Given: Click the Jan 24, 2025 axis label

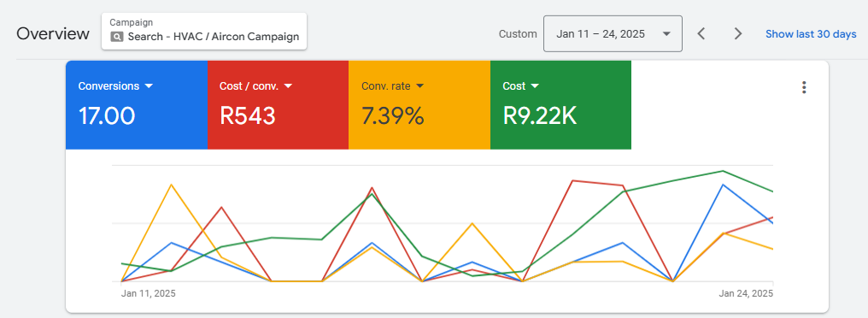Looking at the screenshot, I should point(746,293).
